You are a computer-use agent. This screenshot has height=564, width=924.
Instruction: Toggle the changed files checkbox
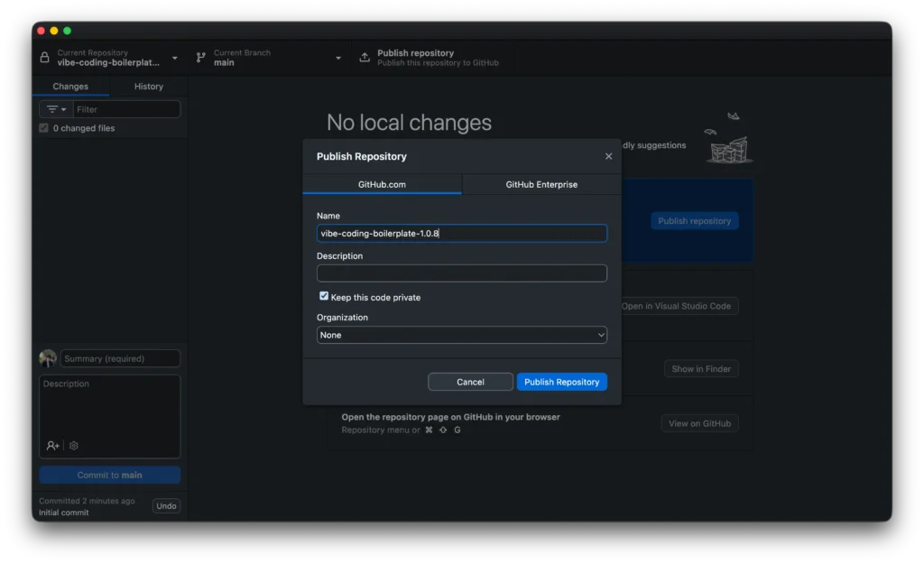[x=43, y=128]
